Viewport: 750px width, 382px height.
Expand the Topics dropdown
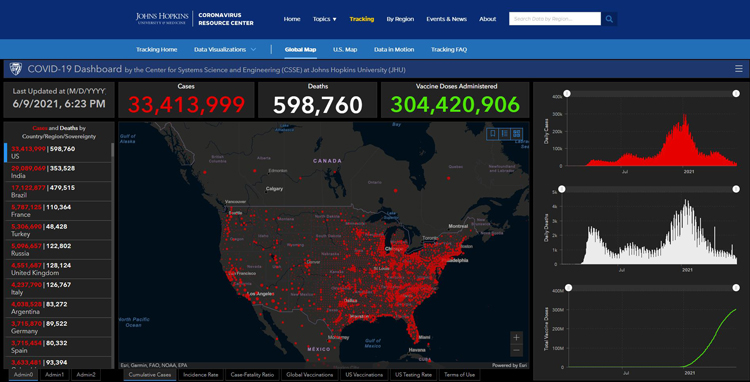pyautogui.click(x=325, y=19)
